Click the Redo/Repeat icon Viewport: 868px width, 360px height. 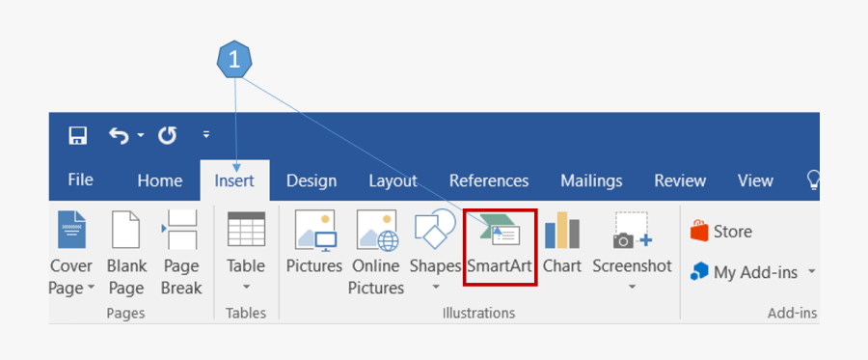[x=167, y=135]
